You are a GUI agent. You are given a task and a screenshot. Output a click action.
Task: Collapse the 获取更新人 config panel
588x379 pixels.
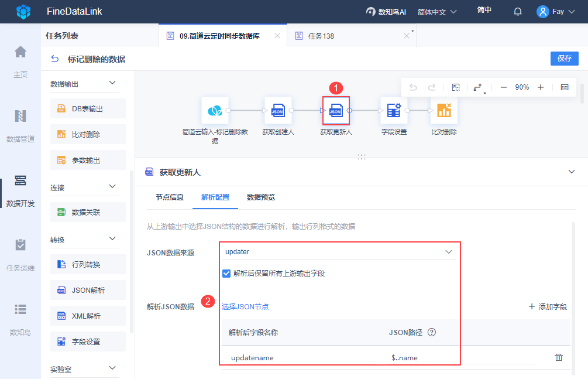click(x=572, y=172)
